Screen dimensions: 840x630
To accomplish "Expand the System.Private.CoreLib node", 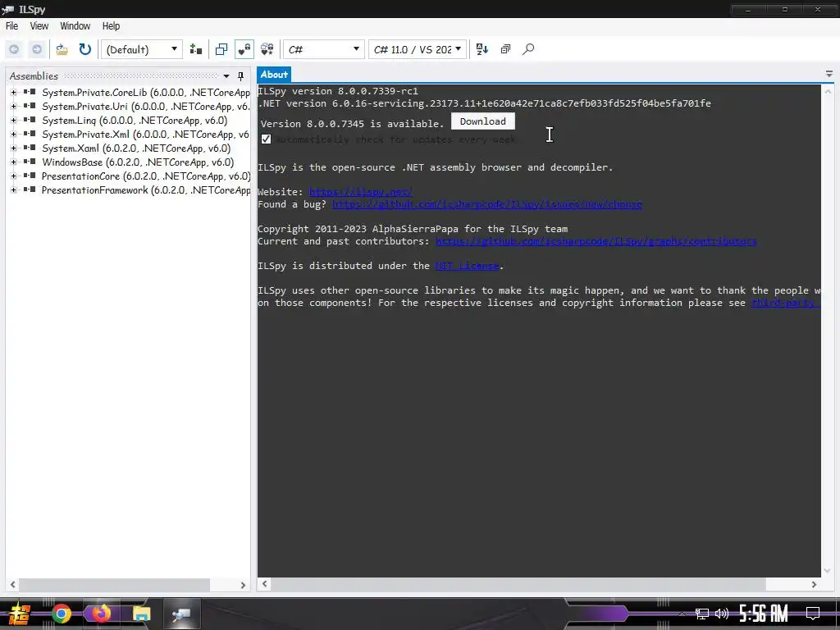I will click(x=13, y=92).
